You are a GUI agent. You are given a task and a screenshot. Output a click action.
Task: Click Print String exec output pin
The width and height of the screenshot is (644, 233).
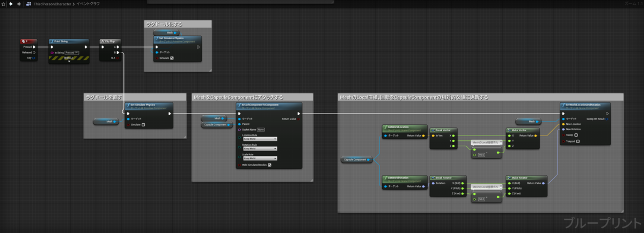pyautogui.click(x=85, y=47)
